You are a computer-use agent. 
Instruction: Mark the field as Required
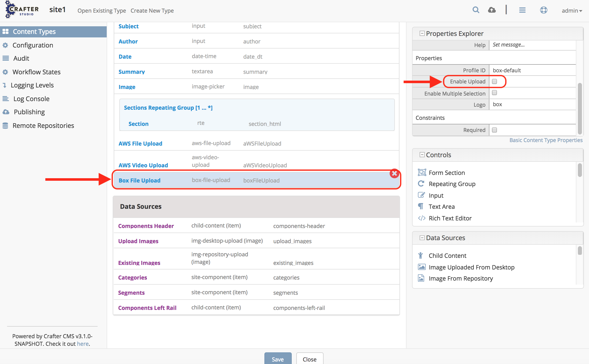[x=494, y=130]
